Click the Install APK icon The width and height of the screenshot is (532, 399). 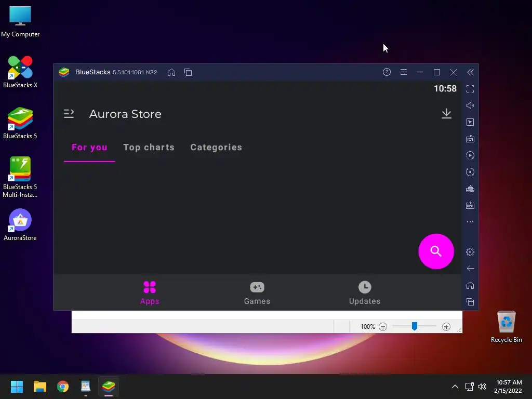click(470, 205)
